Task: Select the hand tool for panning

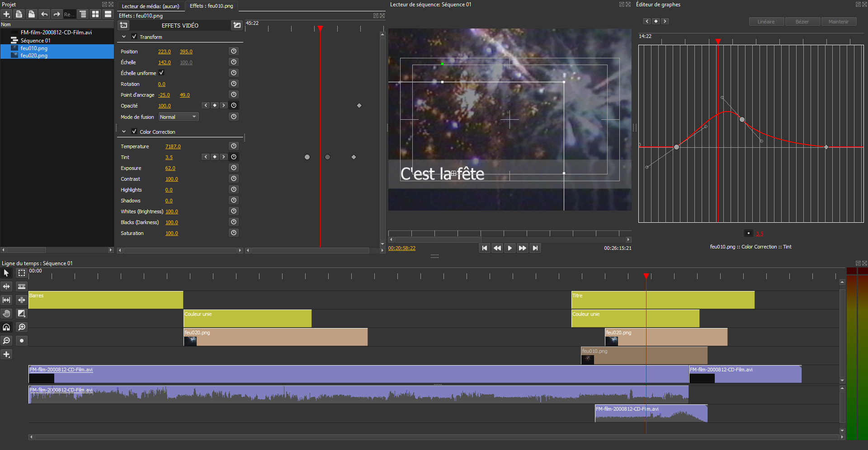Action: click(x=6, y=314)
